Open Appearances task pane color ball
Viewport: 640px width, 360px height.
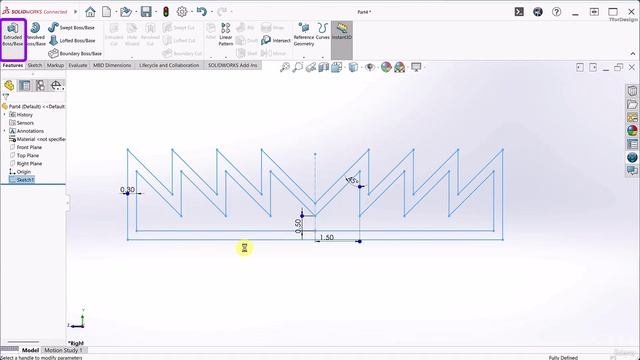coord(632,131)
